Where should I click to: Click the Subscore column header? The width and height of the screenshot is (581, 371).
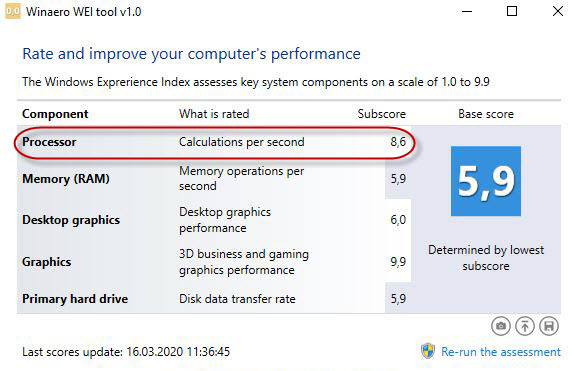(382, 114)
